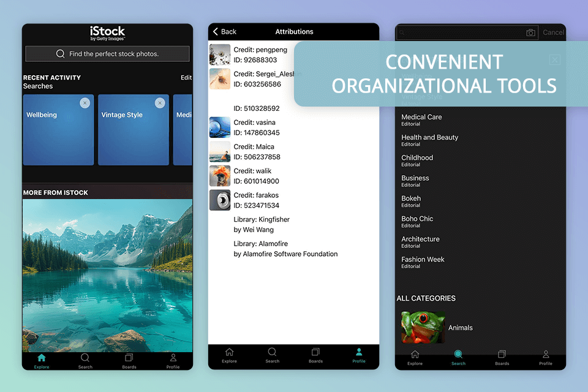
Task: Click Edit next to Recent Activity
Action: 186,77
